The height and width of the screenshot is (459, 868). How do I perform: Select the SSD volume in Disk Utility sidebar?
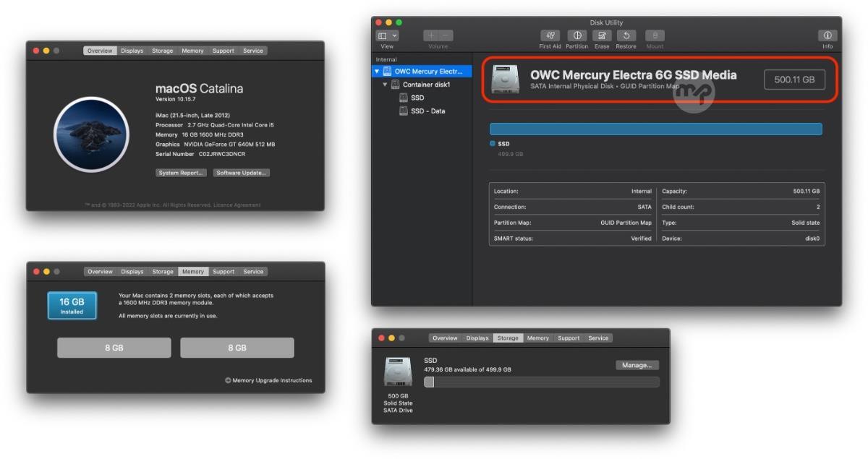tap(422, 98)
